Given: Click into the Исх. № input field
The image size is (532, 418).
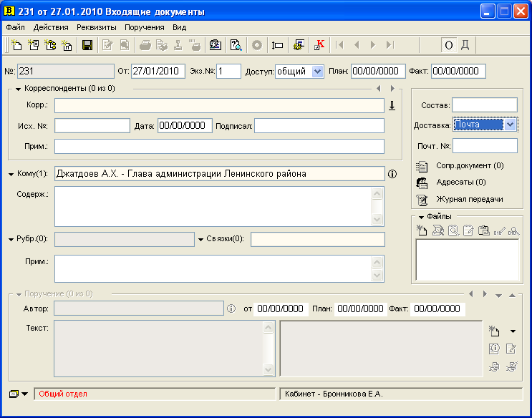Looking at the screenshot, I should coord(92,125).
